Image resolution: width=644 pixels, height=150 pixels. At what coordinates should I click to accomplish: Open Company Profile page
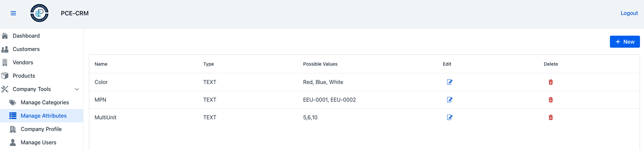pyautogui.click(x=41, y=129)
